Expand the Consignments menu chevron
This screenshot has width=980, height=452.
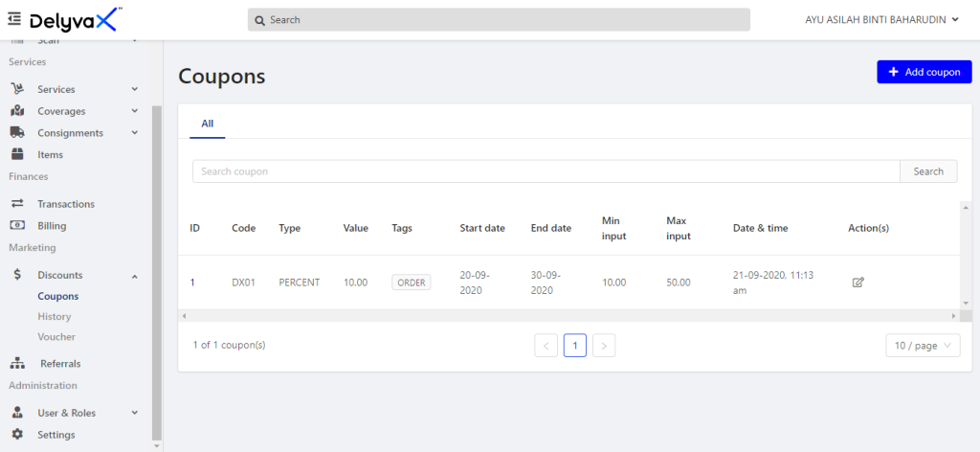pos(134,132)
